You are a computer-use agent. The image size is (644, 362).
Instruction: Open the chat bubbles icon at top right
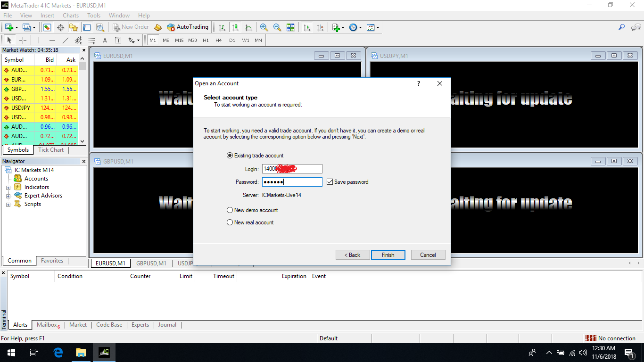(635, 27)
